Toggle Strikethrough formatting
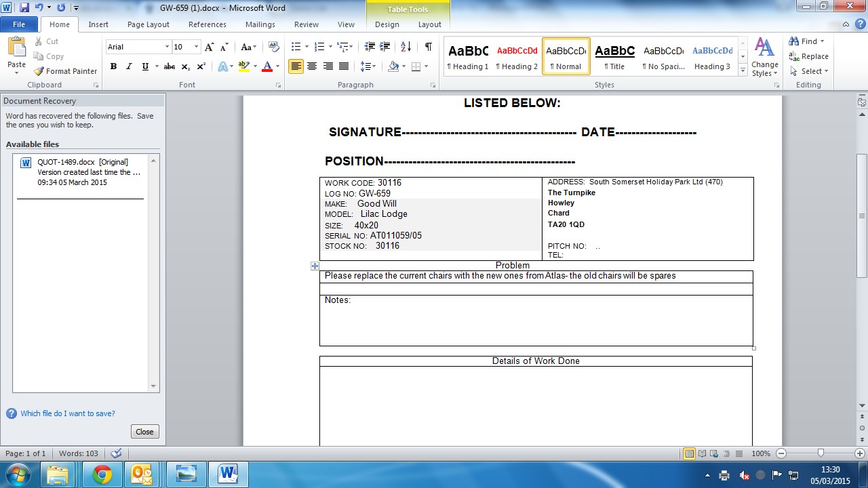Screen dimensions: 868x488 point(170,66)
